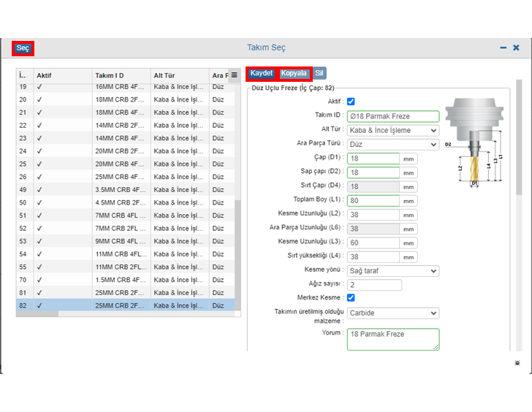This screenshot has height=412, width=532.
Task: Click the Takım ID input field
Action: 393,116
